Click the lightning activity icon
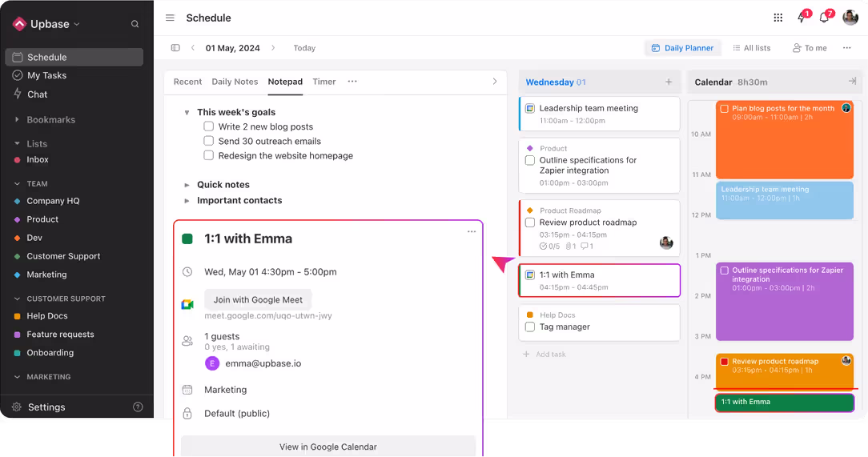Image resolution: width=868 pixels, height=457 pixels. tap(801, 18)
